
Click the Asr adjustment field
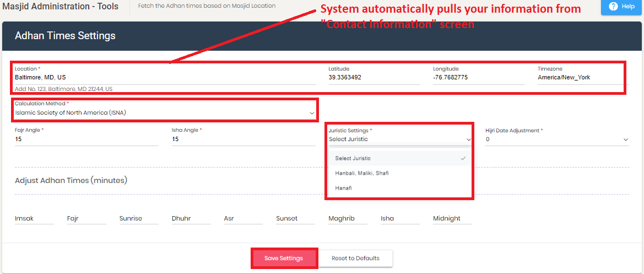click(x=243, y=218)
